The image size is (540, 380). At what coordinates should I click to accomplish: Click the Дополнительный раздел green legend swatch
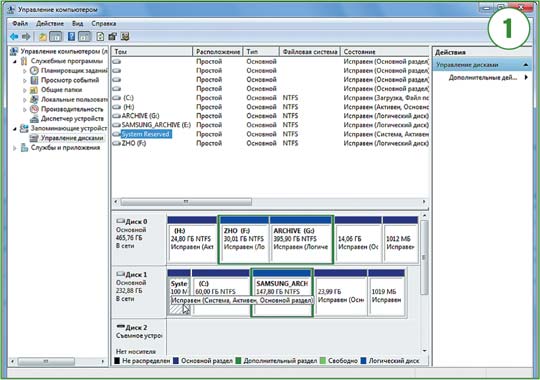(x=238, y=361)
